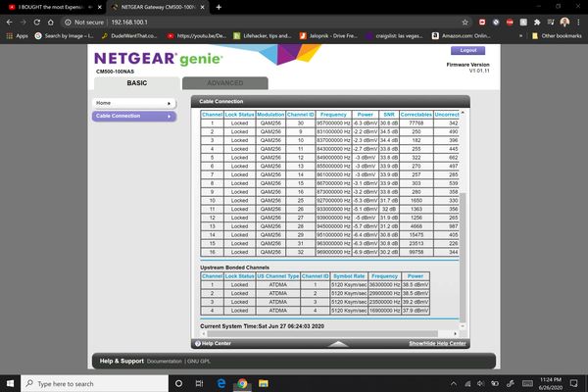The height and width of the screenshot is (392, 588).
Task: Click upstream power 39.2 dBmV cell
Action: pyautogui.click(x=416, y=302)
